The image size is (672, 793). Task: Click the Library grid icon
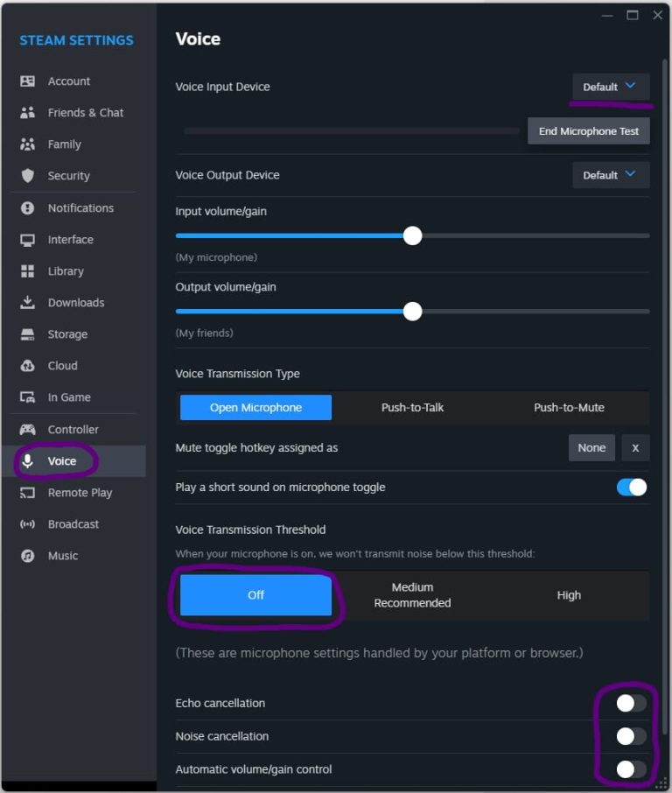coord(27,271)
